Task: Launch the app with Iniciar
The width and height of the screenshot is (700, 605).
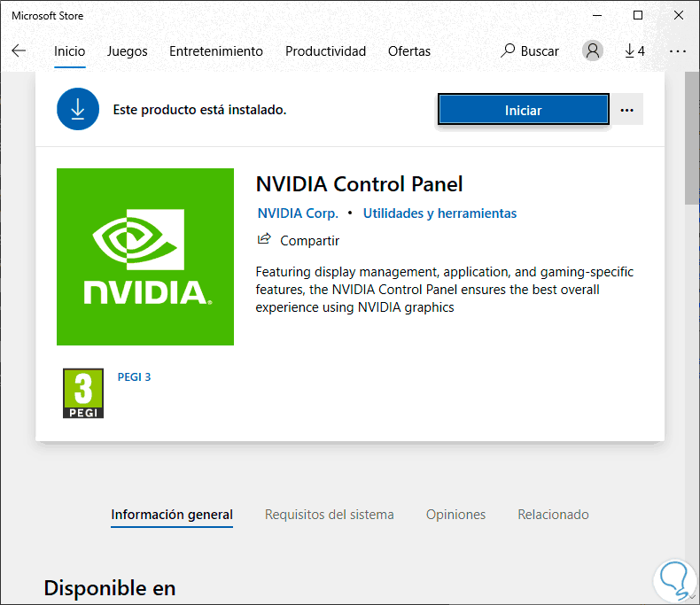Action: [x=523, y=109]
